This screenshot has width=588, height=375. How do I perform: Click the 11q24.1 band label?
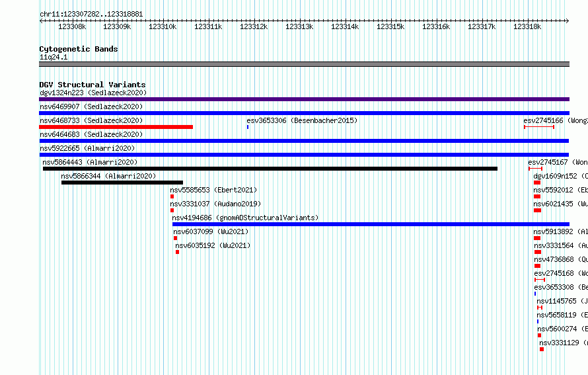[54, 57]
